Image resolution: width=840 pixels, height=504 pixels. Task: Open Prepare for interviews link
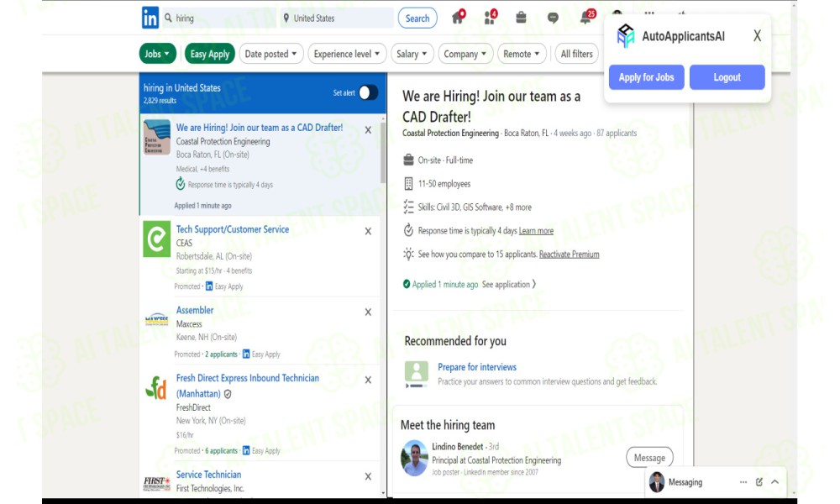[x=477, y=367]
